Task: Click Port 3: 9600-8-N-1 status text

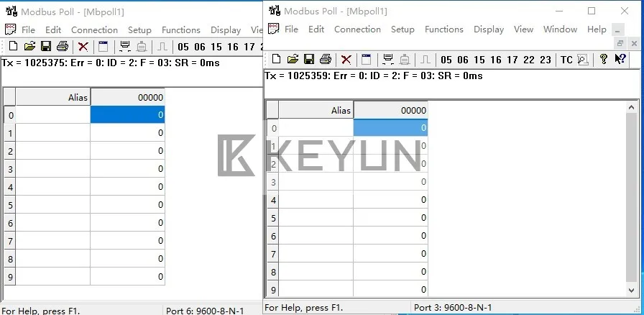Action: 453,307
